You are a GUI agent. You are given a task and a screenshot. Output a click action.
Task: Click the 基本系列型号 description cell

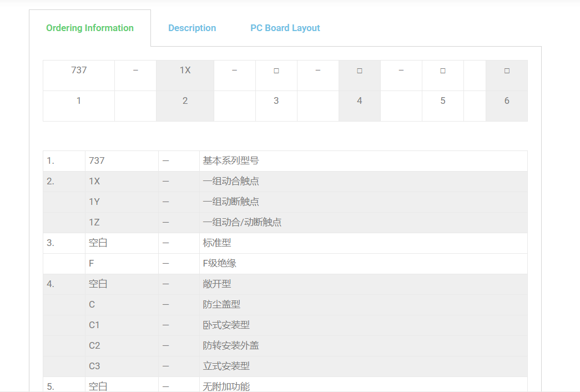pyautogui.click(x=231, y=161)
